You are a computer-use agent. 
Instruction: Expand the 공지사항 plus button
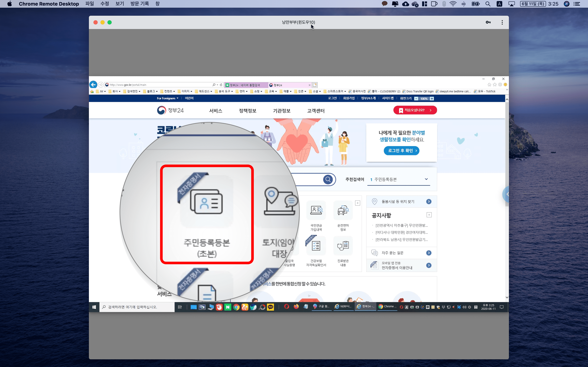(429, 215)
